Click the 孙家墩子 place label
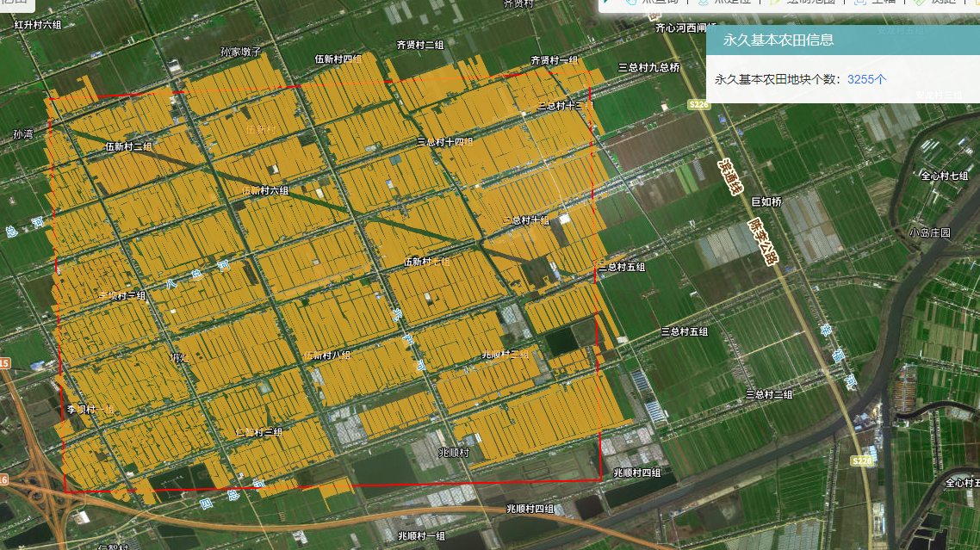This screenshot has width=980, height=550. coord(240,52)
